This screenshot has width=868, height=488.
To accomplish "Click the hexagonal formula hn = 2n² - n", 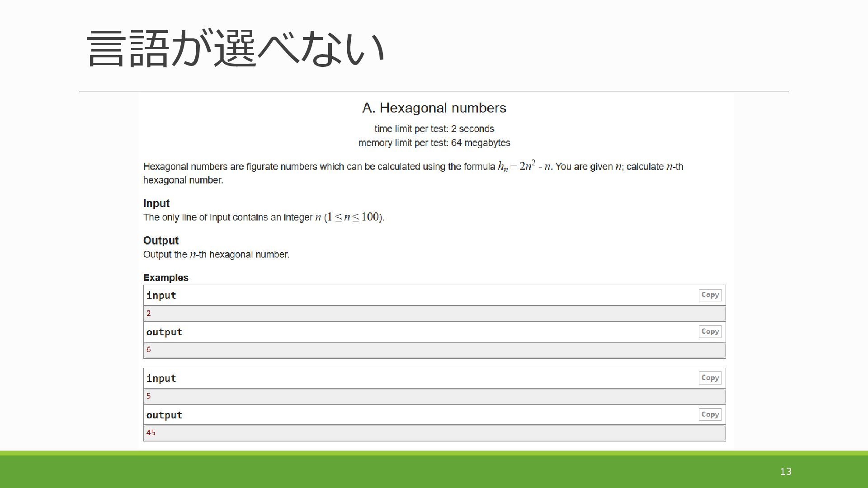I will 524,166.
